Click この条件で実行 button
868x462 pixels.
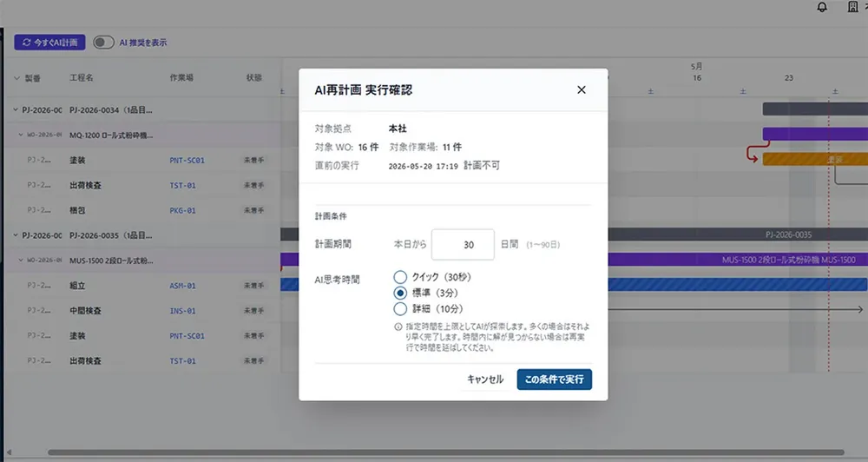point(554,379)
